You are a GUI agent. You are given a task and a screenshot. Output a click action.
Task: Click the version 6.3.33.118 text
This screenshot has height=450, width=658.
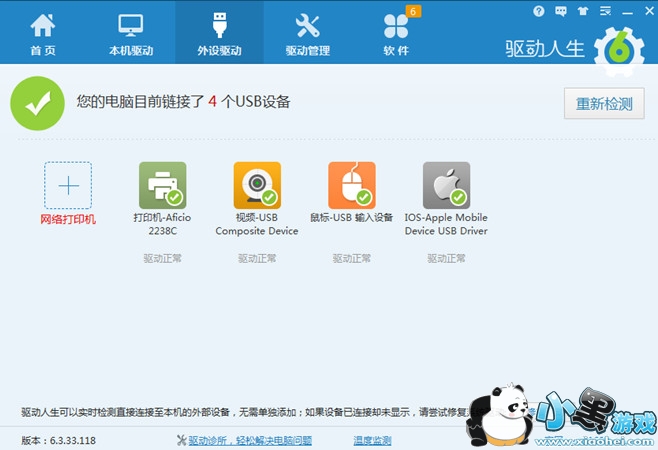pyautogui.click(x=58, y=440)
